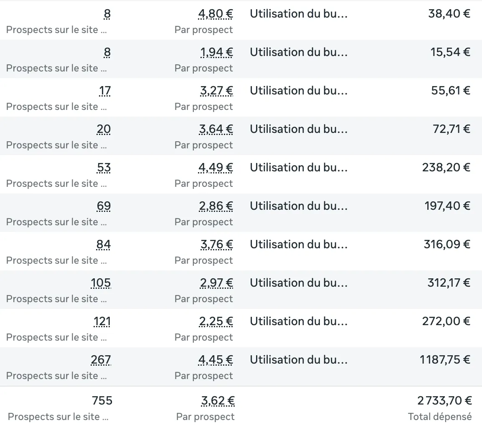Select the total 3,62 € cost per prospect
The height and width of the screenshot is (448, 482).
pyautogui.click(x=218, y=401)
